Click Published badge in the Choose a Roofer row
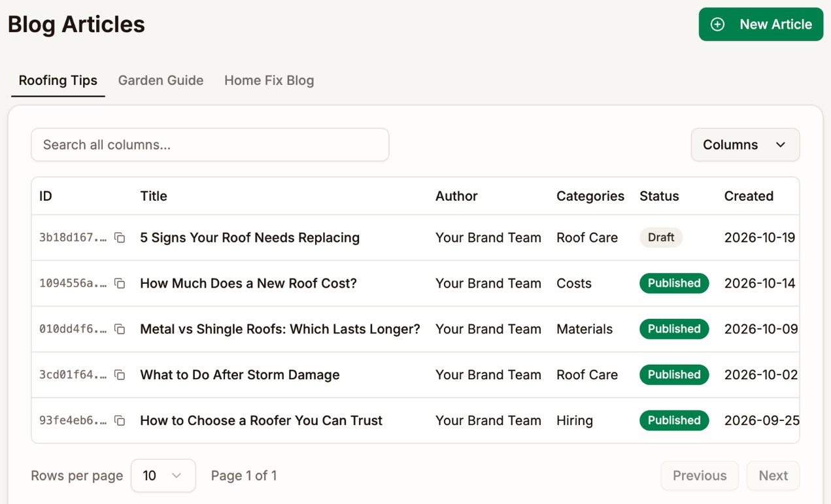The width and height of the screenshot is (831, 504). point(674,420)
